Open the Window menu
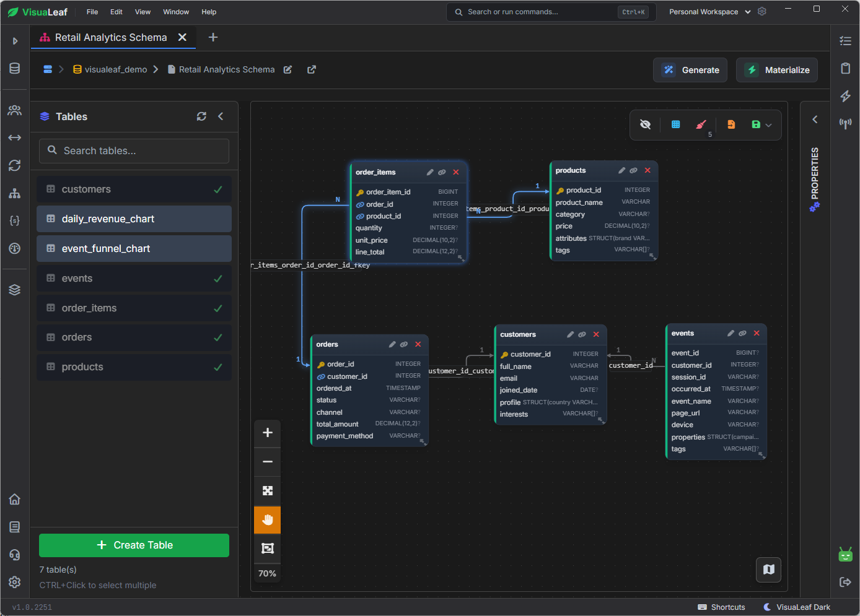The height and width of the screenshot is (616, 860). (x=176, y=12)
